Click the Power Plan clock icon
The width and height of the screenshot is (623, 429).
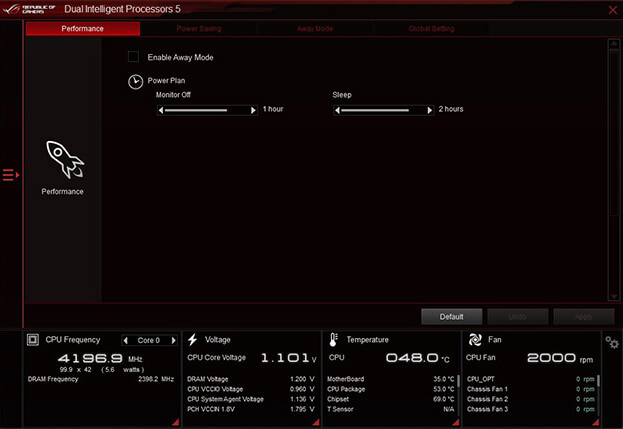click(135, 81)
